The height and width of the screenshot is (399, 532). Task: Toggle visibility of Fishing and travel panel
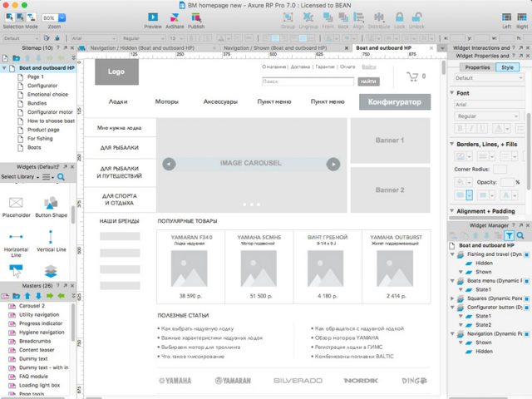click(526, 254)
